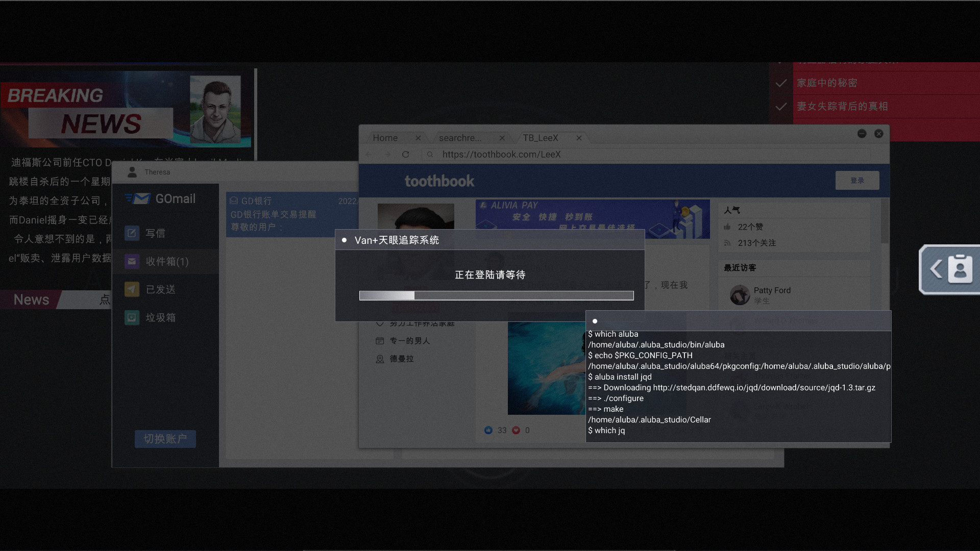Click the status dot on Van+天眼追踪系统 titlebar
This screenshot has width=980, height=551.
pyautogui.click(x=345, y=240)
